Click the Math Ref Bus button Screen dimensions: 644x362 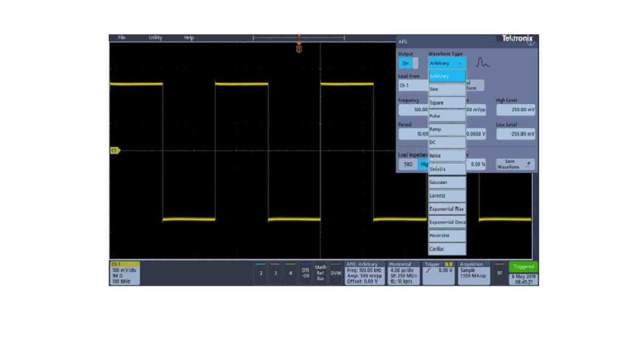(x=320, y=273)
